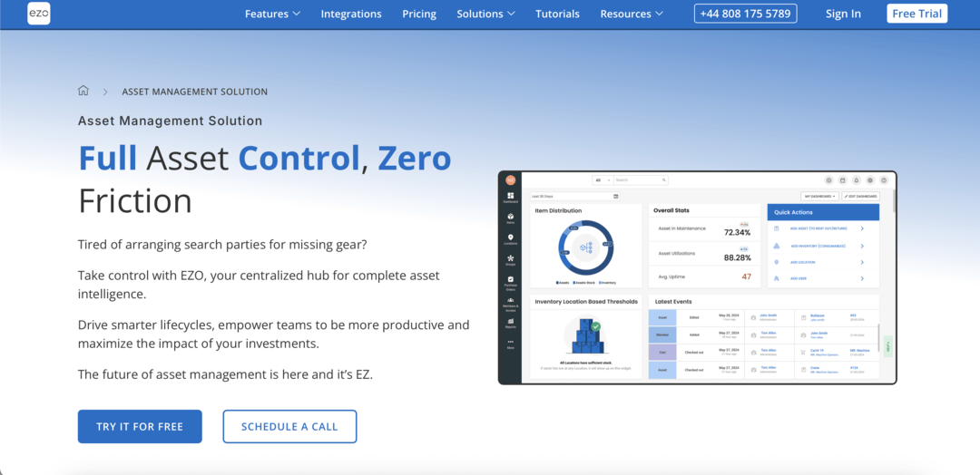Click the notification bell icon in the dashboard
This screenshot has height=475, width=980.
(856, 180)
